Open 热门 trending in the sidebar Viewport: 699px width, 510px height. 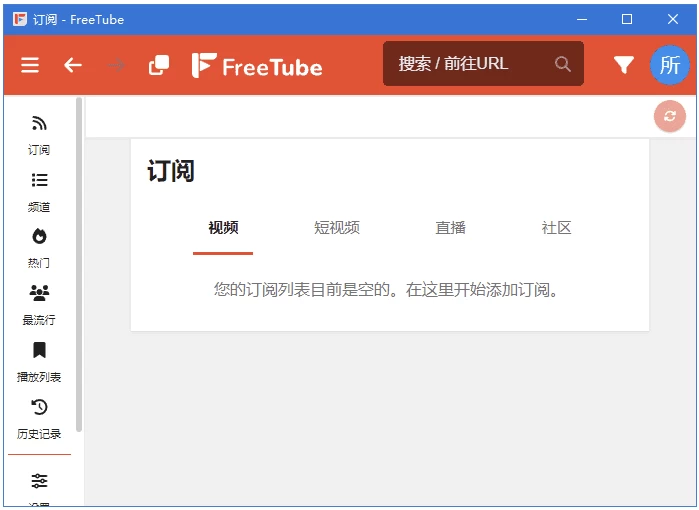point(39,247)
